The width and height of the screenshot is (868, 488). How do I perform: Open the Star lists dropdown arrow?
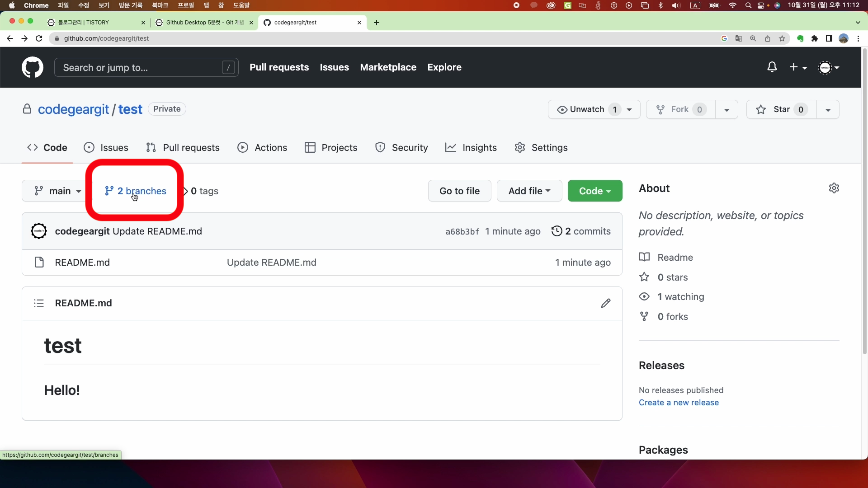[x=828, y=110]
